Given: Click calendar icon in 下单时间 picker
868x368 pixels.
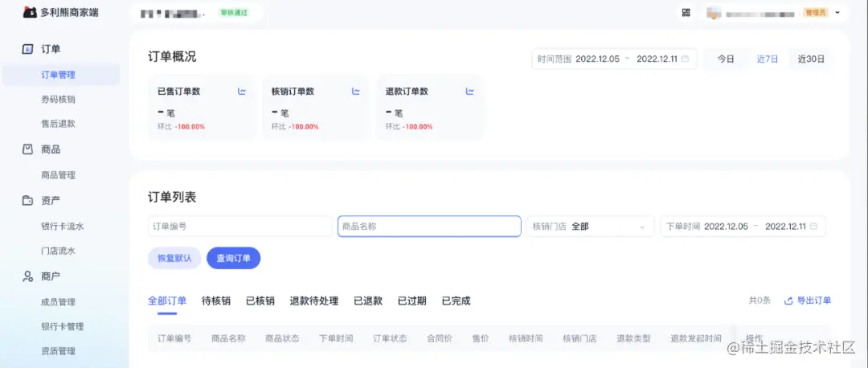Looking at the screenshot, I should pyautogui.click(x=813, y=227).
